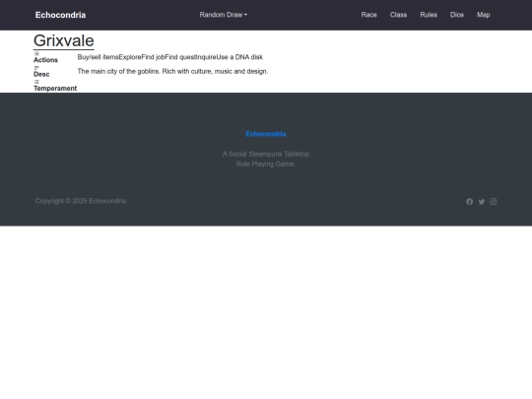532x399 pixels.
Task: Click the Desc label
Action: [41, 74]
